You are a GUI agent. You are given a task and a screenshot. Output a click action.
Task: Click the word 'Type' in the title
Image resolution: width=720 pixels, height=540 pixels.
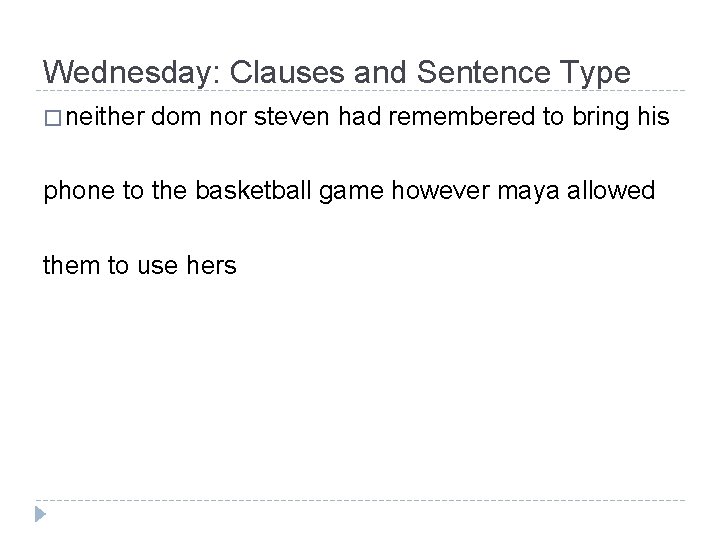click(594, 72)
